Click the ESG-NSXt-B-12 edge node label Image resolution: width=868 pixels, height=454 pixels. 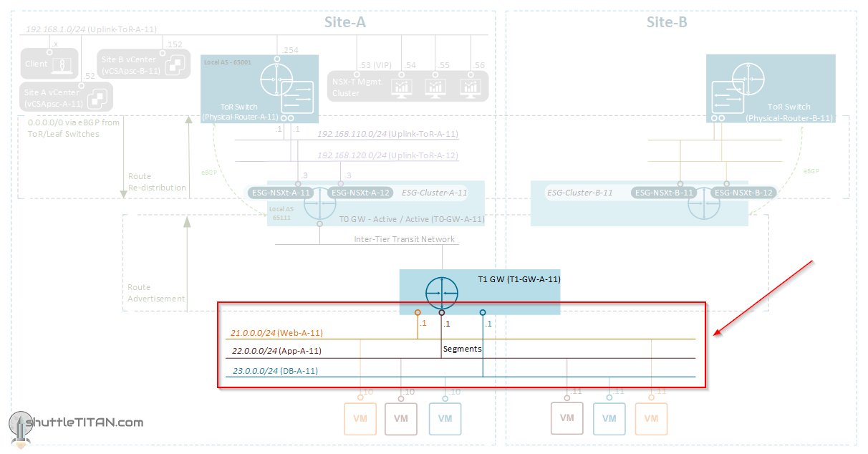(x=744, y=193)
